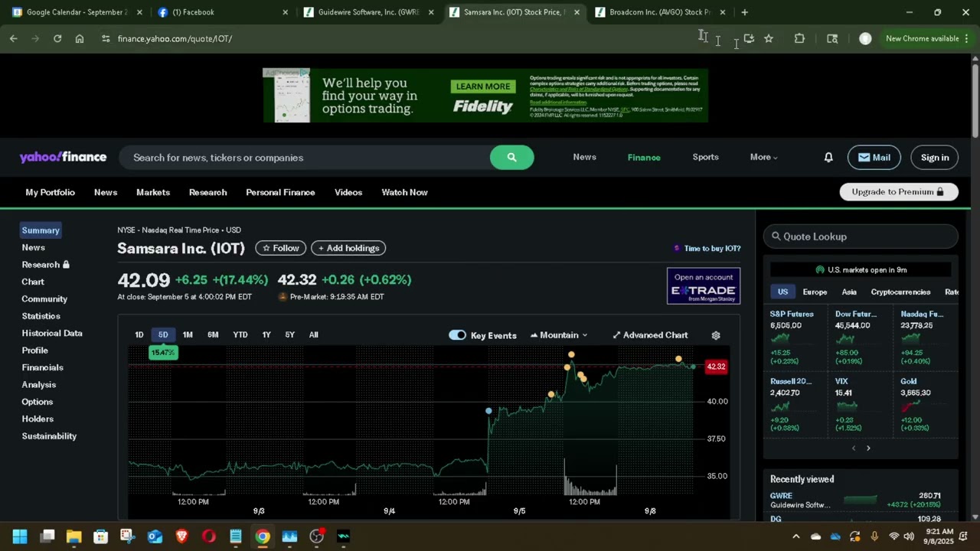This screenshot has height=551, width=980.
Task: Toggle the Key Events switch
Action: click(457, 335)
